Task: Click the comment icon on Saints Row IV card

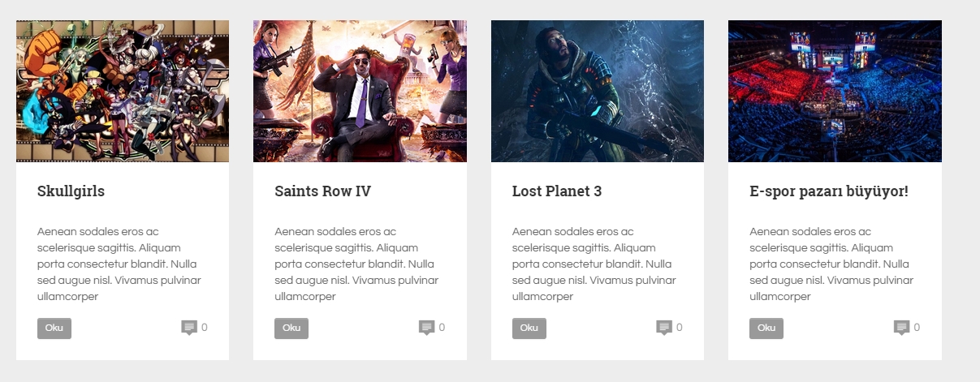Action: coord(426,328)
